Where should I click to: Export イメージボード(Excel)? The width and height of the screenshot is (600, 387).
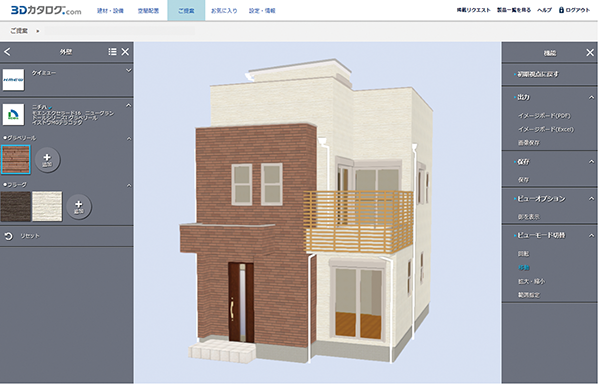546,129
